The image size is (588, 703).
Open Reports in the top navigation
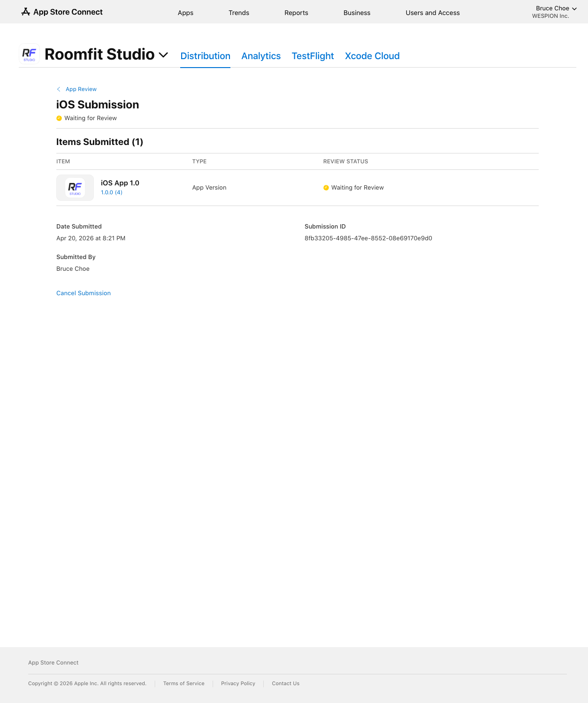pos(296,13)
